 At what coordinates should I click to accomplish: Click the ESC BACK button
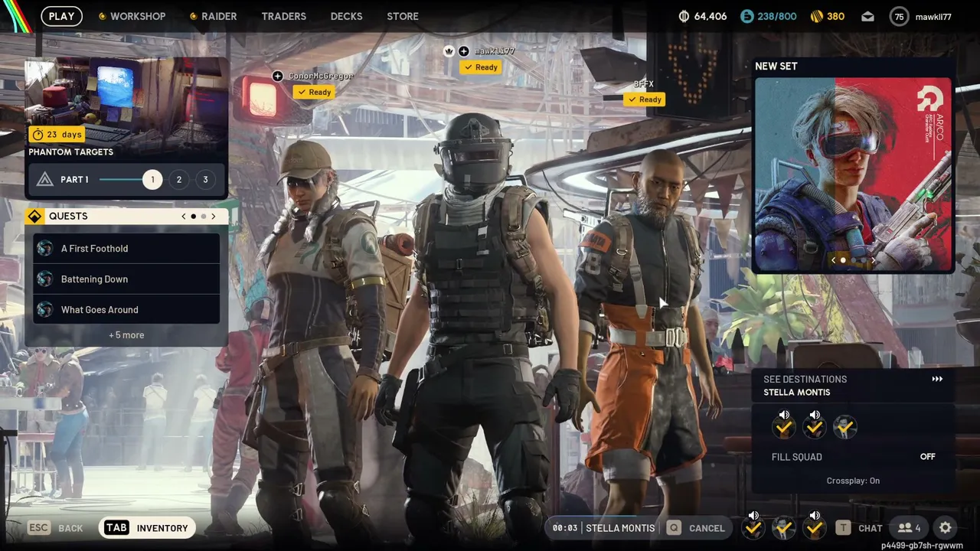pos(55,528)
